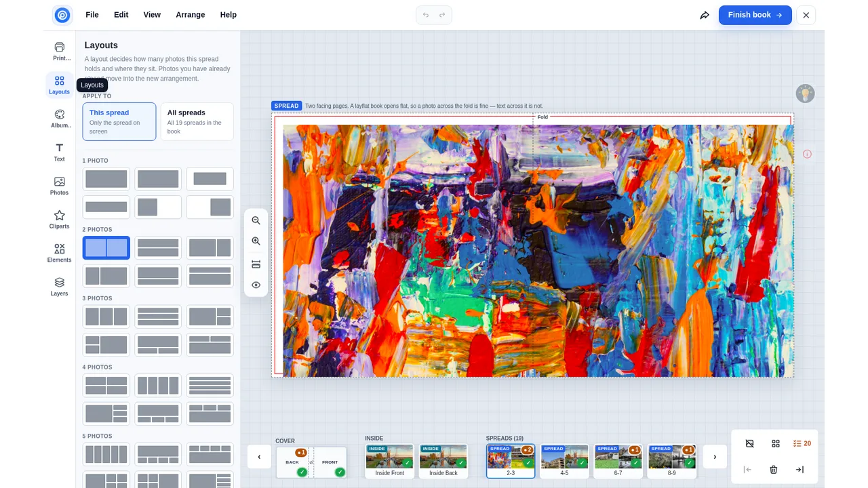Click the redo arrow icon
The image size is (868, 488).
[x=442, y=15]
